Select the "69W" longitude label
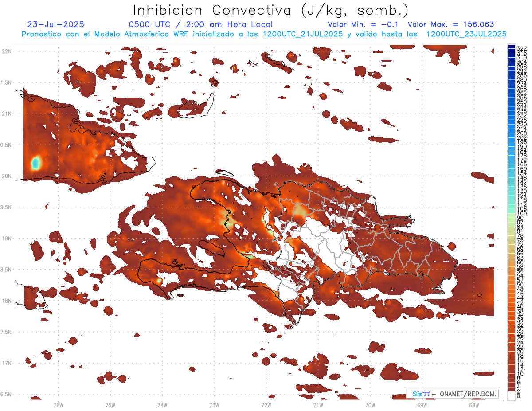Image resolution: width=532 pixels, height=411 pixels. pos(422,405)
